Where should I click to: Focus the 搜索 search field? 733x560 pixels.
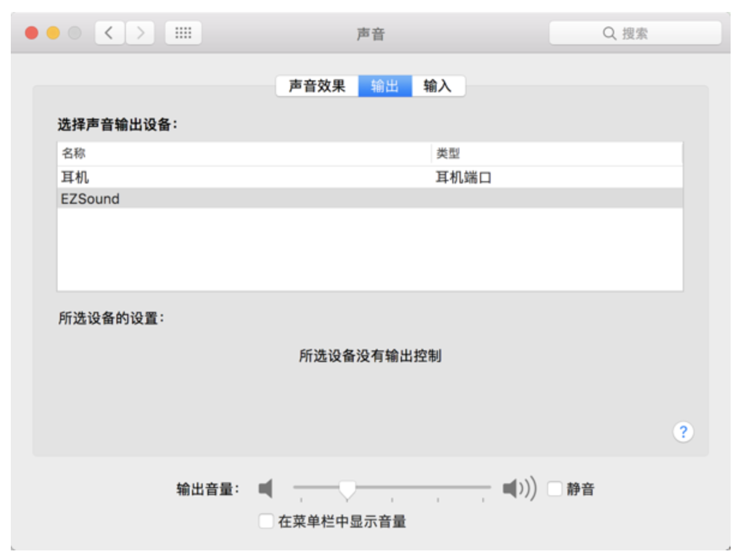[x=635, y=33]
